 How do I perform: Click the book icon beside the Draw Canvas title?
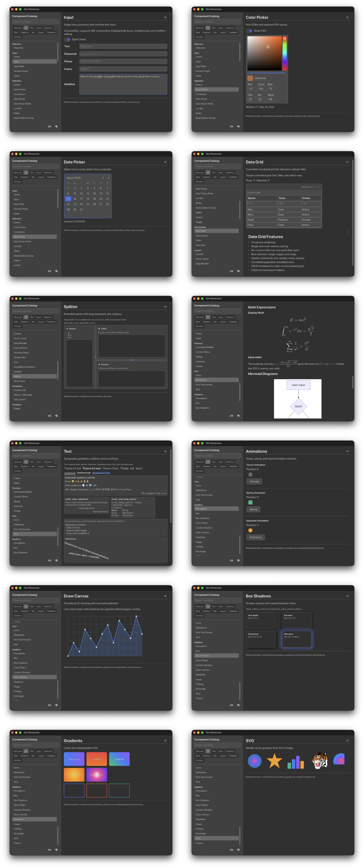(x=165, y=596)
